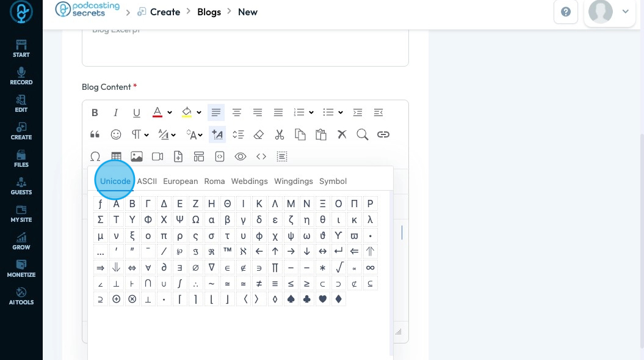Open highlight color dropdown arrow
Viewport: 644px width, 360px height.
coord(199,112)
